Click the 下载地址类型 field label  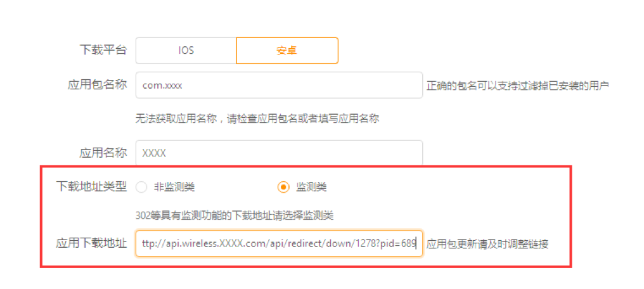click(x=91, y=187)
